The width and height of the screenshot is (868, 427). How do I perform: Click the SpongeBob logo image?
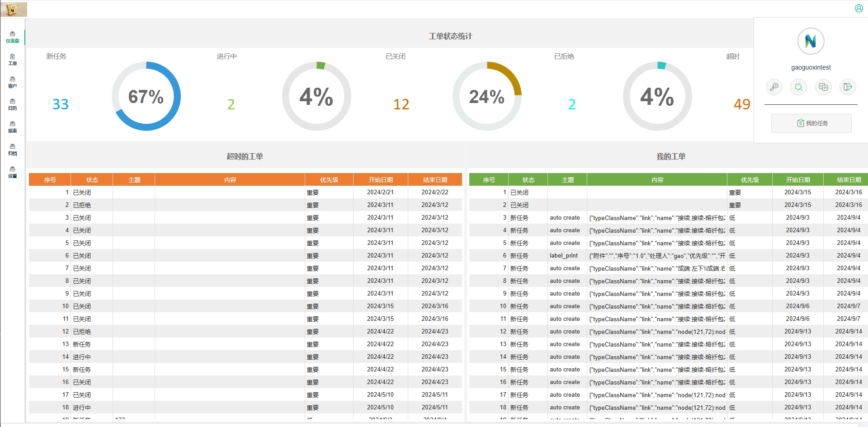click(x=14, y=9)
